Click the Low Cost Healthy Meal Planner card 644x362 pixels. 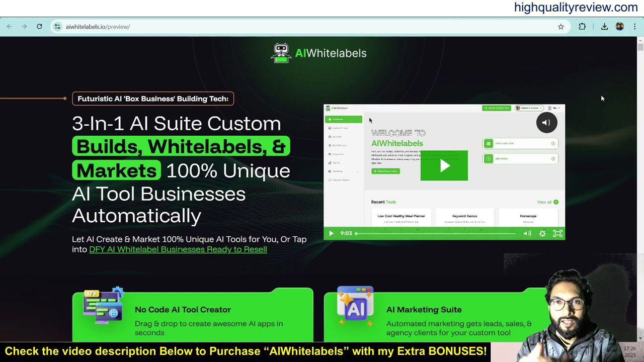pyautogui.click(x=401, y=218)
